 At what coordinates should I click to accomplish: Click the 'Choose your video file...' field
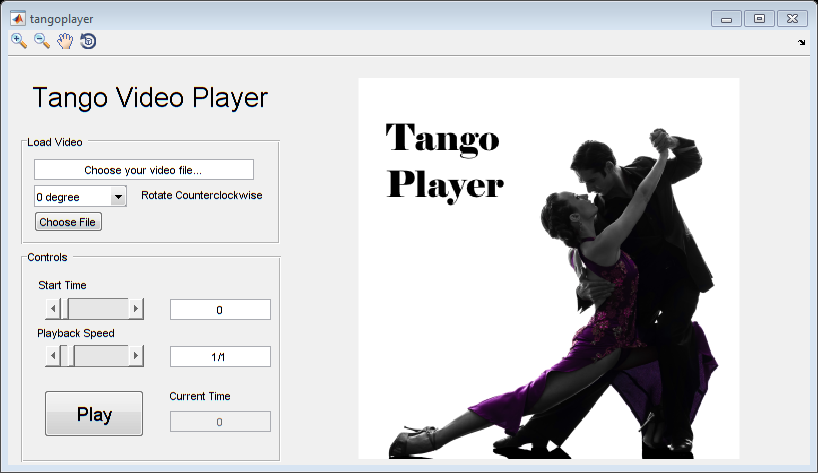pos(143,170)
